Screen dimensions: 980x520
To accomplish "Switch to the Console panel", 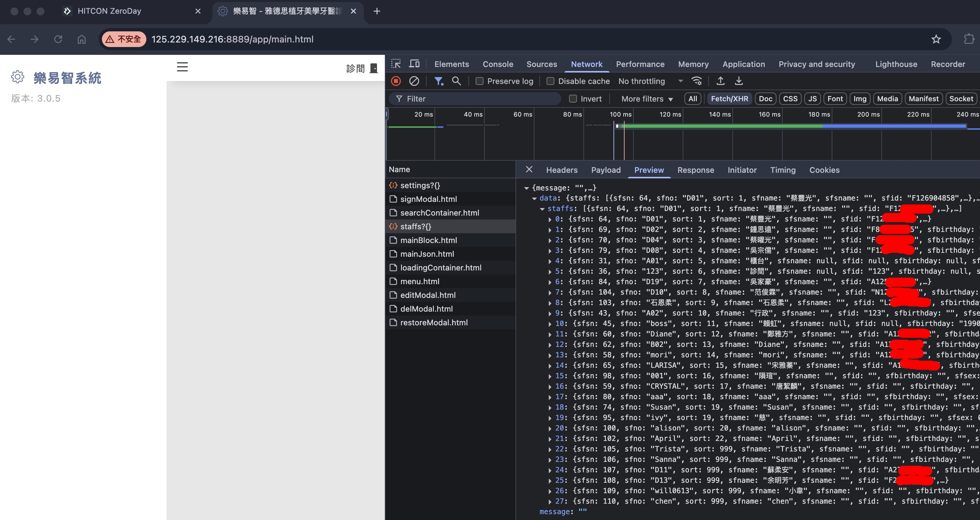I will 498,64.
